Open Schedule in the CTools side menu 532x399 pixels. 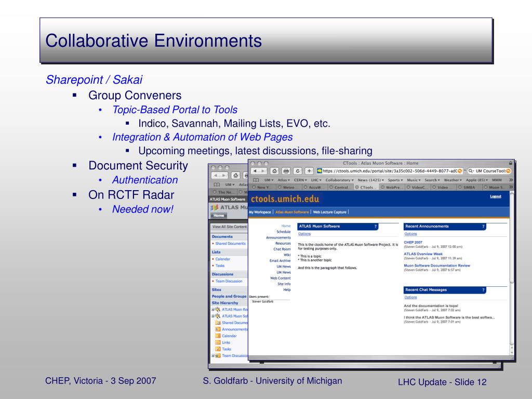[x=284, y=232]
